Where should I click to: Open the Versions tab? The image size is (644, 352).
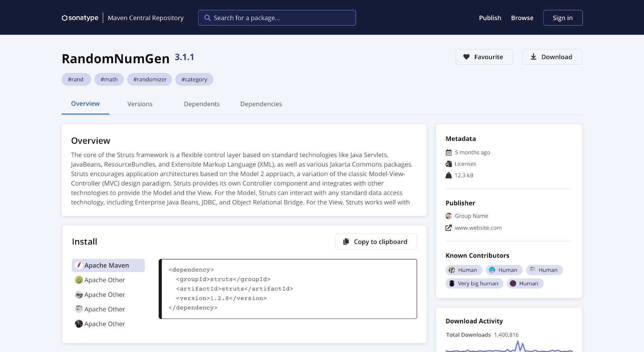click(140, 104)
